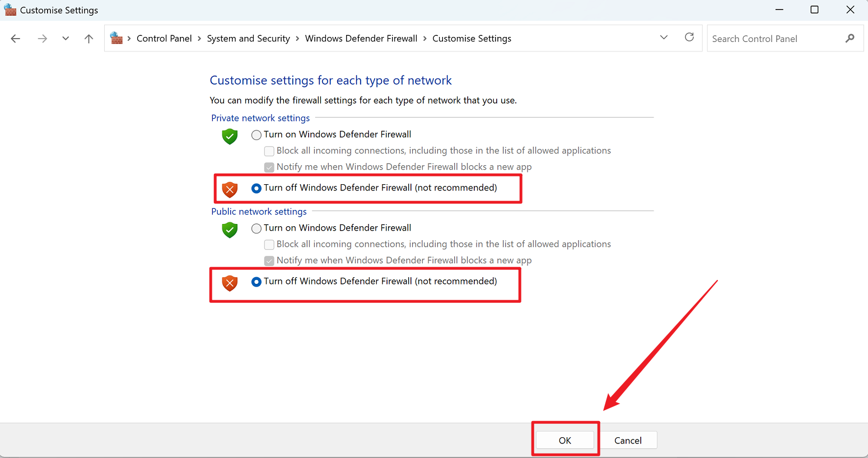Select Turn off firewall for private network
The image size is (868, 458).
[x=256, y=188]
